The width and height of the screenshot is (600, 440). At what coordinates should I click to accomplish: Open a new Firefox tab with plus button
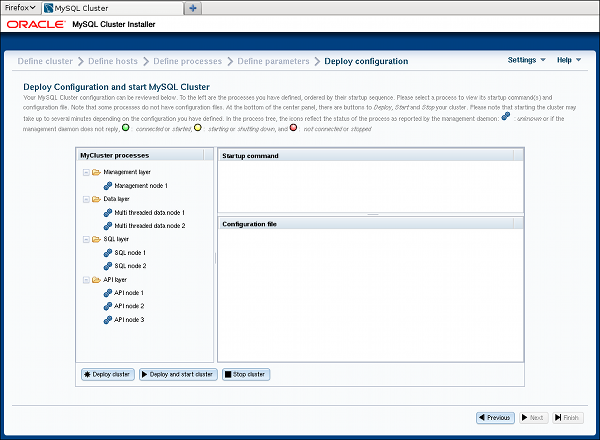pyautogui.click(x=193, y=7)
